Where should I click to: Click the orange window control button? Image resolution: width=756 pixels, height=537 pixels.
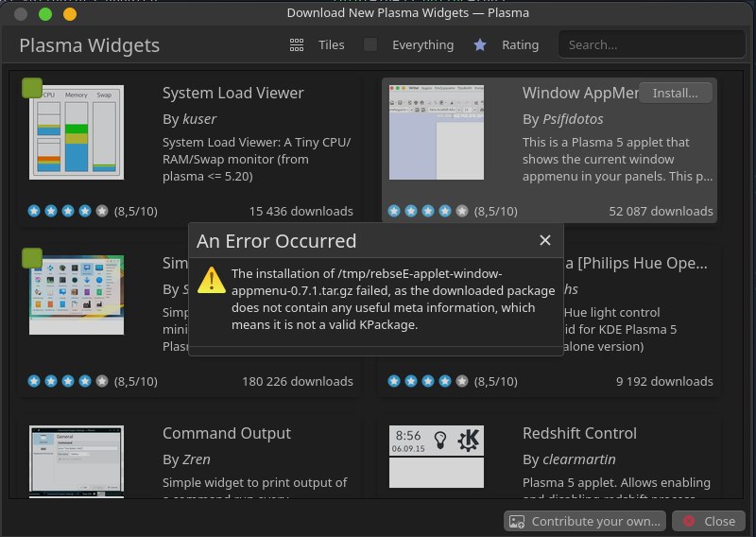pos(70,14)
